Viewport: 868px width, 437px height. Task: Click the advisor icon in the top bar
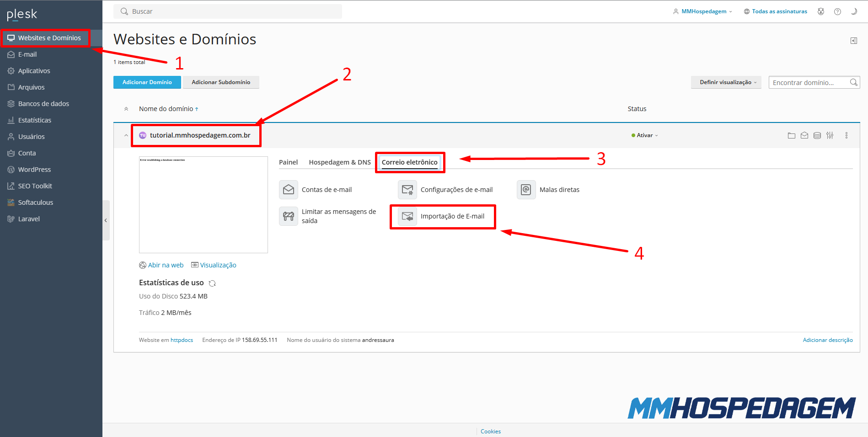[821, 11]
